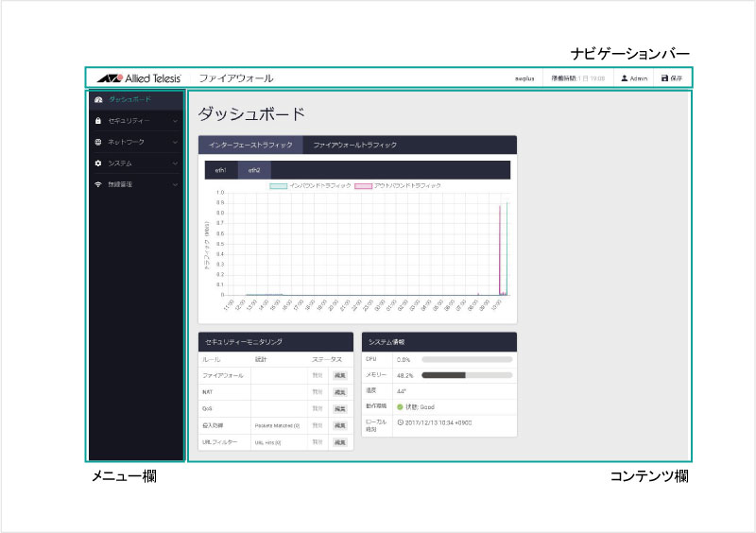756x533 pixels.
Task: Click the memory usage bar
Action: [467, 375]
